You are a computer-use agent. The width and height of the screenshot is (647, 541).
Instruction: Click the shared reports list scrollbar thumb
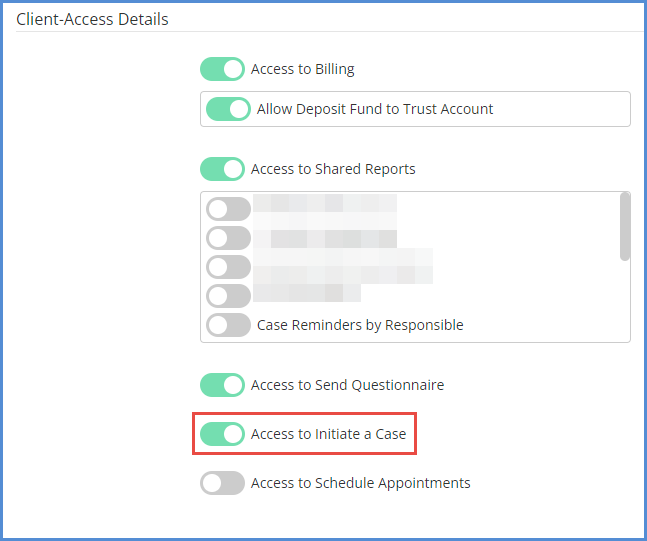(625, 227)
